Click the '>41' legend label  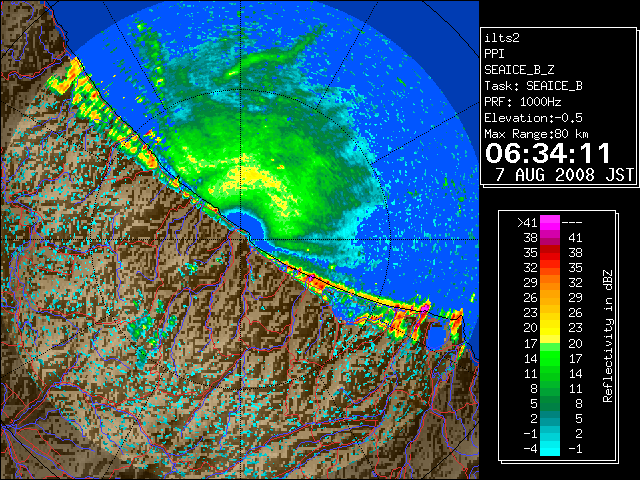pyautogui.click(x=527, y=223)
